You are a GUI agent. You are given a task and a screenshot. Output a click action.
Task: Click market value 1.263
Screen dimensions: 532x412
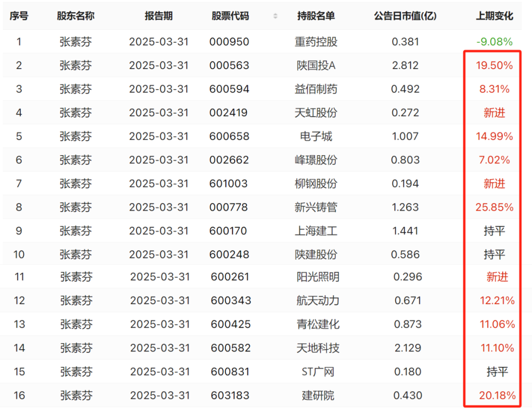(405, 207)
